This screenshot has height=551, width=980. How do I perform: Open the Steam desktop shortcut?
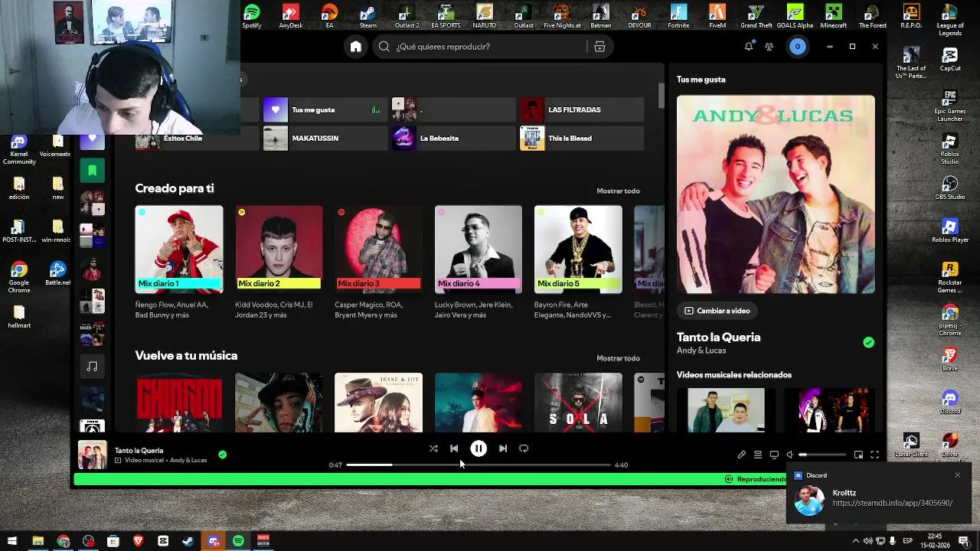click(368, 16)
